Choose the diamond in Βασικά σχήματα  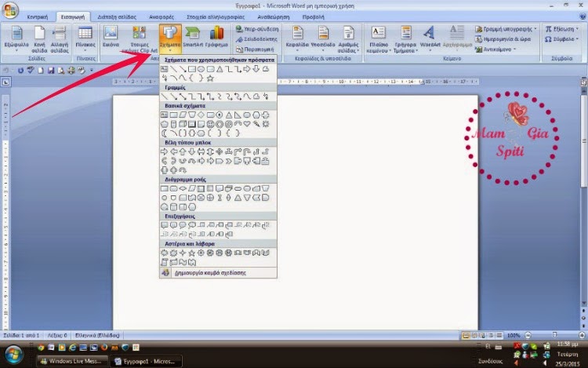pos(201,115)
